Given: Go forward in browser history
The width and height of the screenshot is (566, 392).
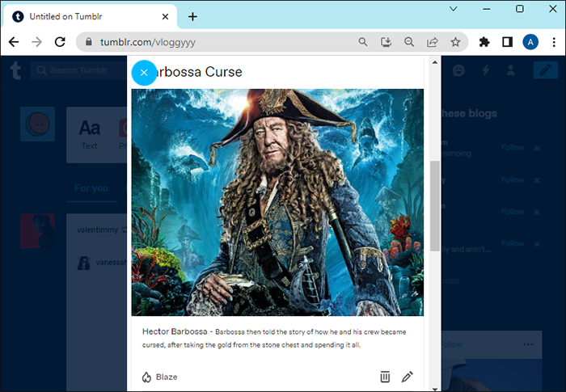Looking at the screenshot, I should coord(36,42).
